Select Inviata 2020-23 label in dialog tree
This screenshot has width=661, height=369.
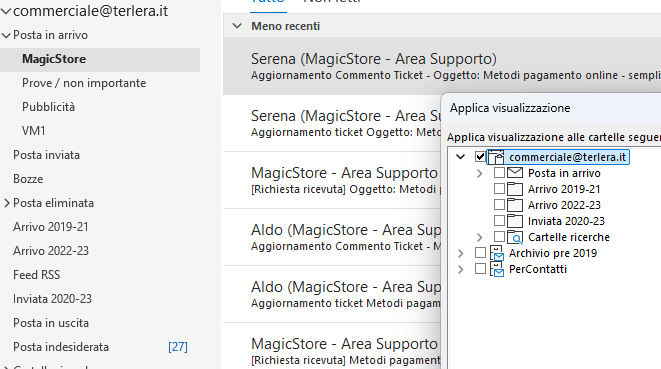(x=566, y=221)
